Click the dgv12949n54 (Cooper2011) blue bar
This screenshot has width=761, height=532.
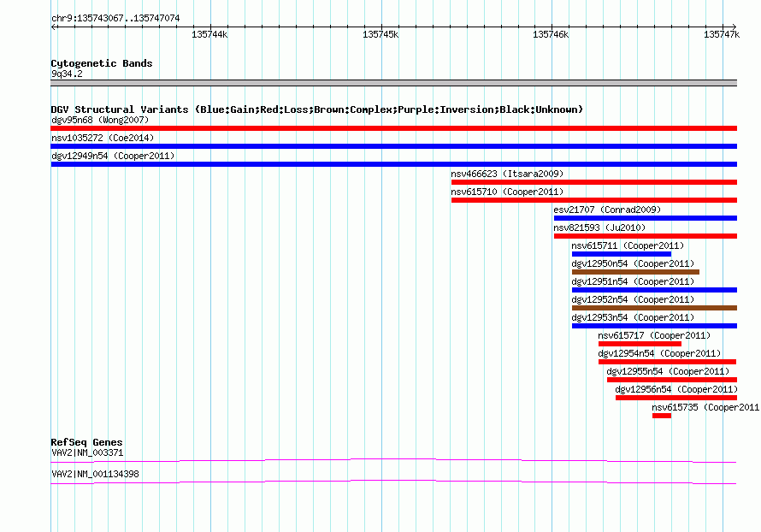393,164
